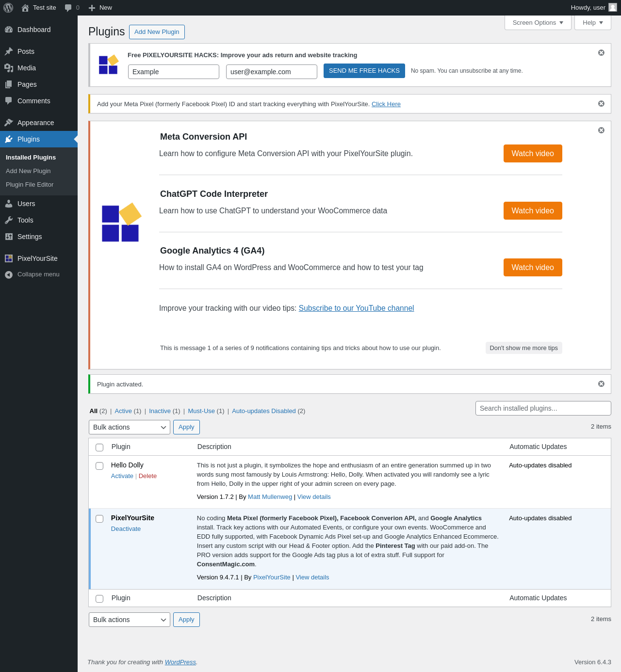Check select-all box in table header

99,447
